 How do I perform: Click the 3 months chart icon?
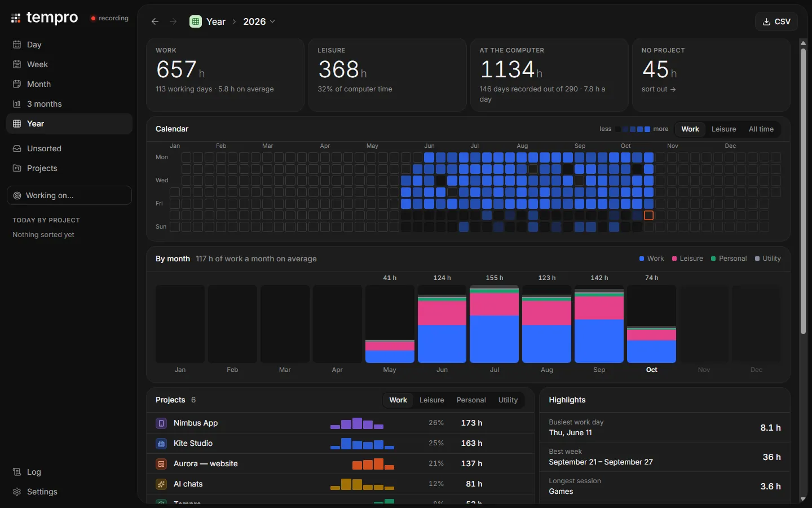17,104
